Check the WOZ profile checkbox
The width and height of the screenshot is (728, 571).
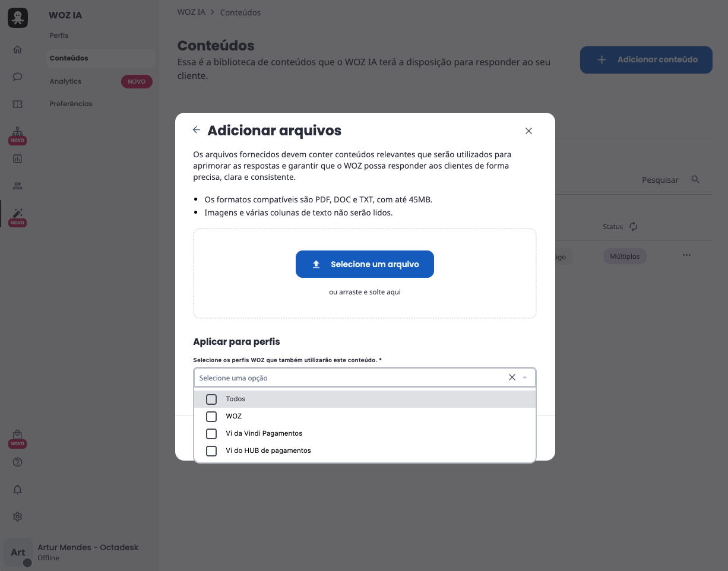click(x=211, y=416)
